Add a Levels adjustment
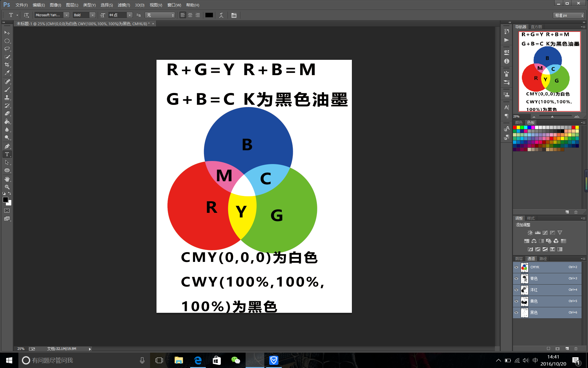The width and height of the screenshot is (588, 368). click(537, 232)
